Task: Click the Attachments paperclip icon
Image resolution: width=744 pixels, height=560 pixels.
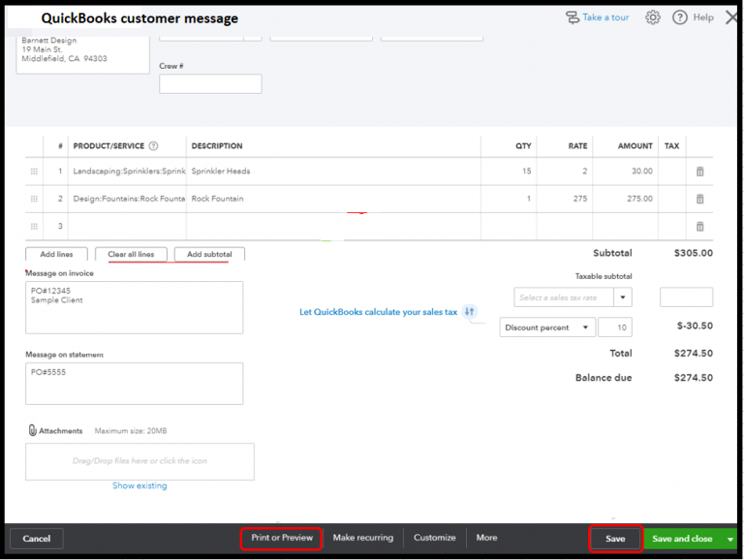Action: click(x=32, y=430)
